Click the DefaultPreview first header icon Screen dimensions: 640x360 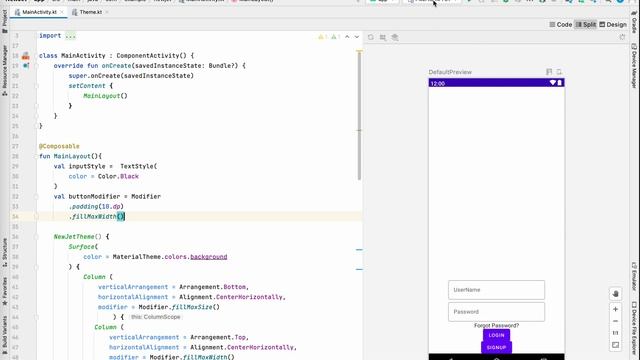549,72
